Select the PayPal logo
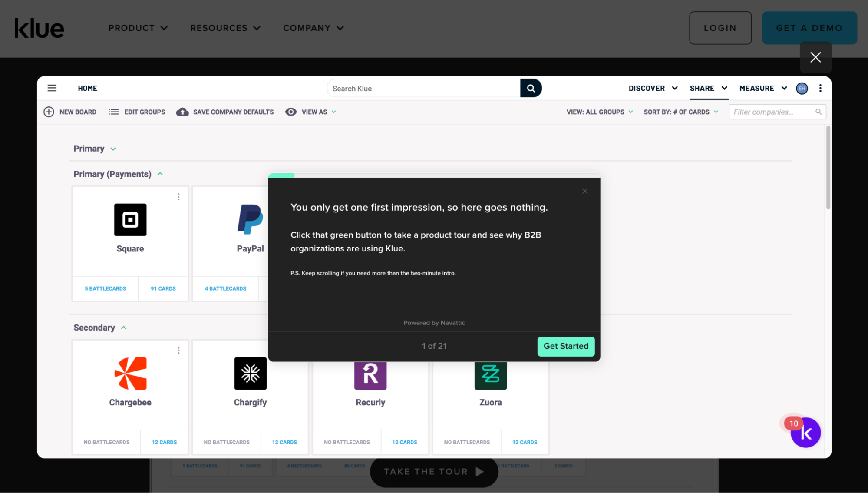This screenshot has width=868, height=493. (x=250, y=220)
